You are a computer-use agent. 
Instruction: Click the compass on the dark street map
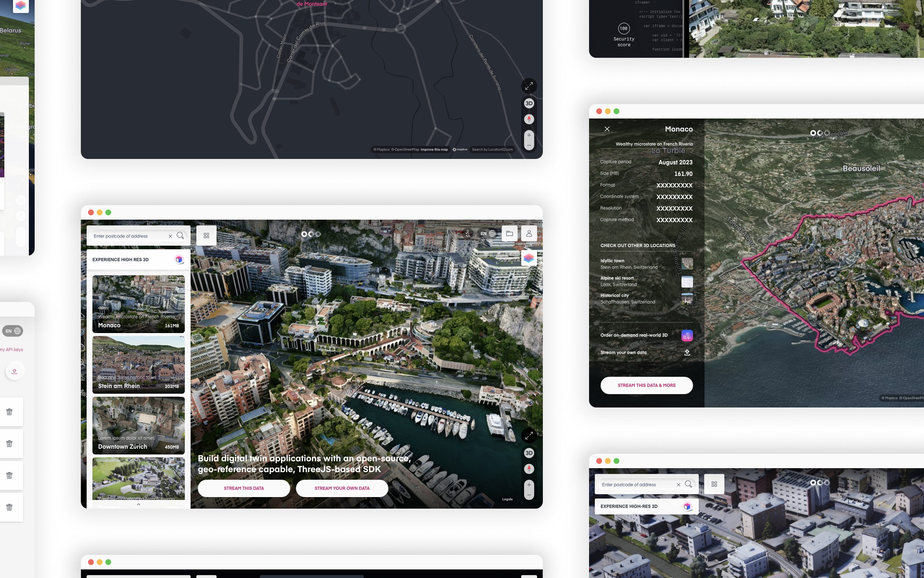click(x=529, y=119)
